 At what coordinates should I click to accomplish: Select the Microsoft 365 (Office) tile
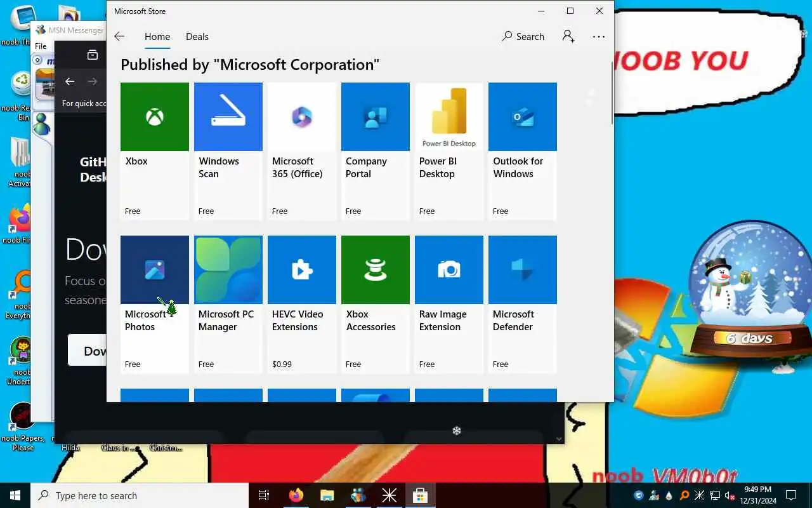click(302, 151)
